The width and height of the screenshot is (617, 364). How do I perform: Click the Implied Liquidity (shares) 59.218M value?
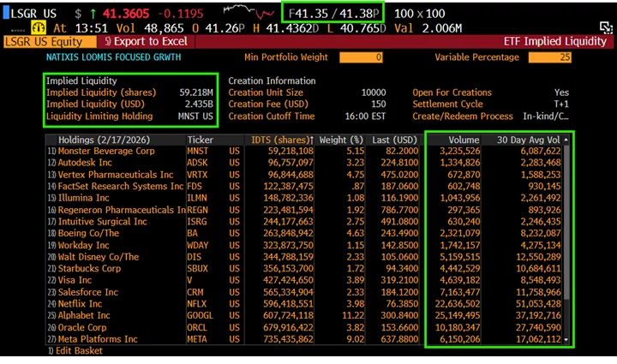point(196,92)
